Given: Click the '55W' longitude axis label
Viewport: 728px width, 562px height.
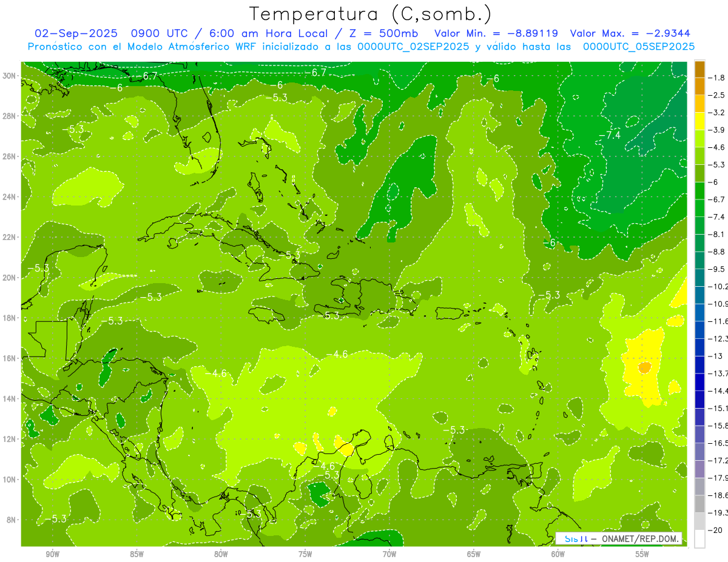Looking at the screenshot, I should pos(642,555).
